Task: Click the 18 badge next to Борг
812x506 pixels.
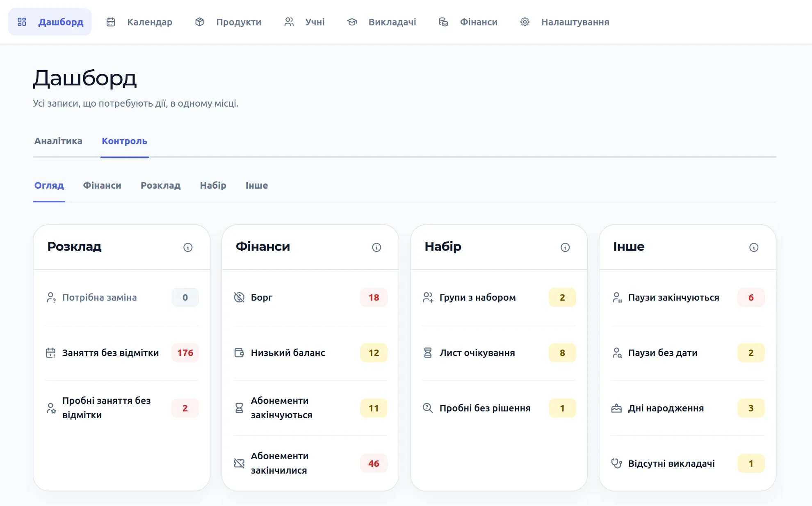Action: (374, 297)
